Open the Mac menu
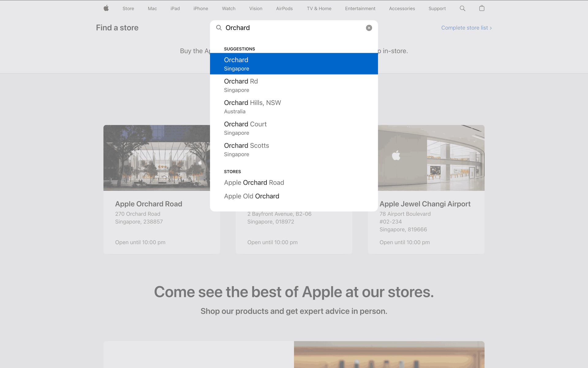588x368 pixels. tap(152, 9)
